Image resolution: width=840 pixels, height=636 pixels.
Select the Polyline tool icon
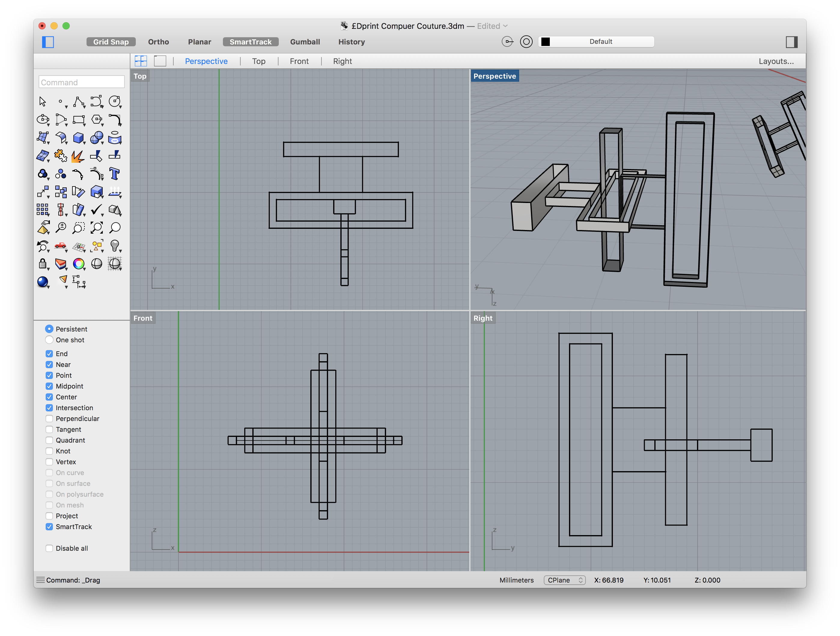coord(79,102)
